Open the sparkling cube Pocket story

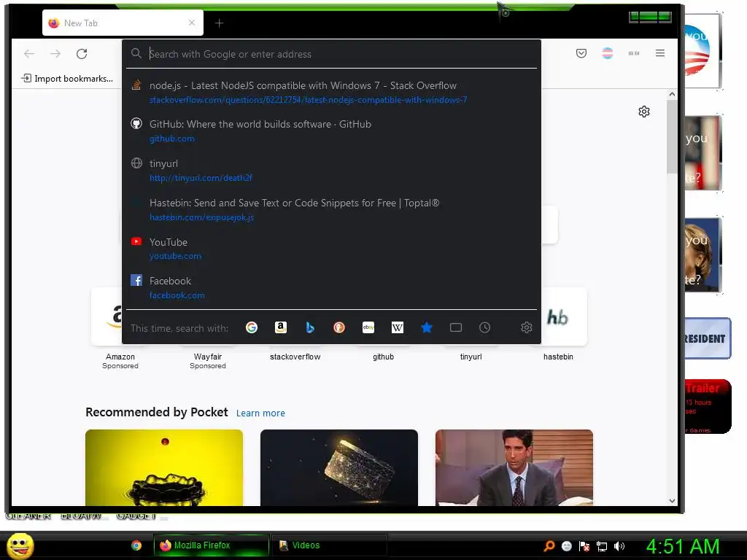point(339,467)
